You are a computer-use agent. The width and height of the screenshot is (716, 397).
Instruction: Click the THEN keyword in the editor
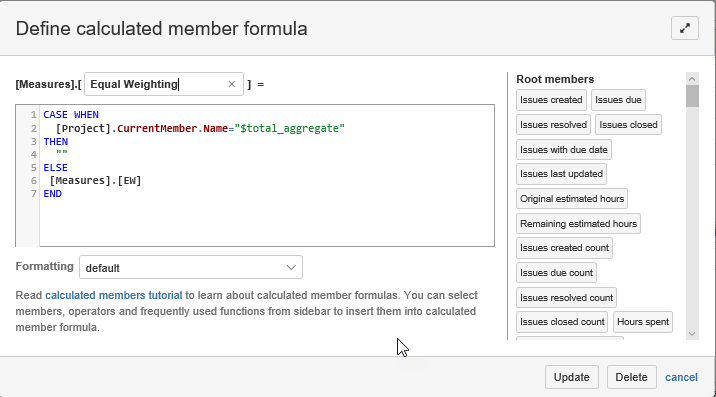[56, 142]
